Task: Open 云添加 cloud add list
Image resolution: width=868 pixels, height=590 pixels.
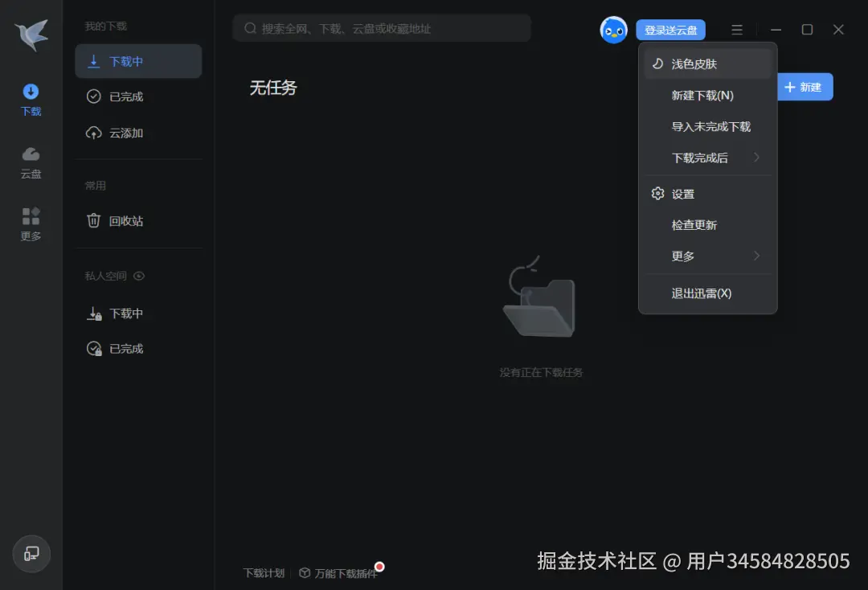Action: tap(138, 133)
